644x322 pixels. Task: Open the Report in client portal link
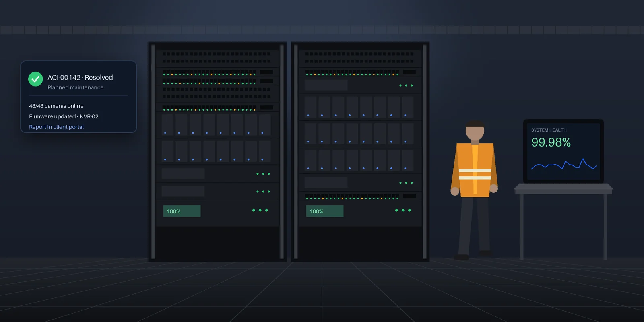coord(56,127)
